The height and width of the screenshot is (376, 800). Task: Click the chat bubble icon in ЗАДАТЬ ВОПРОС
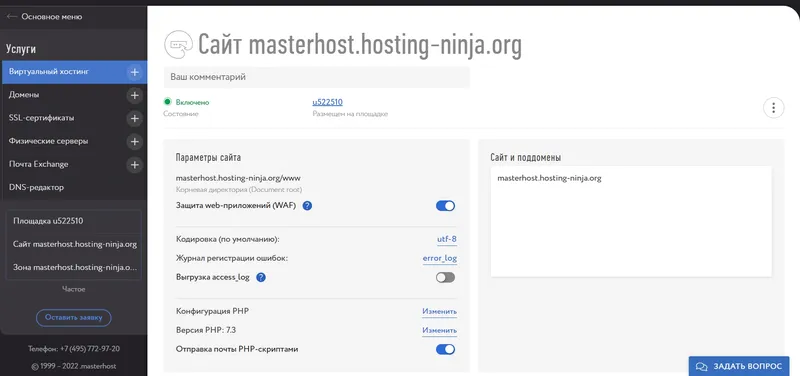click(702, 367)
